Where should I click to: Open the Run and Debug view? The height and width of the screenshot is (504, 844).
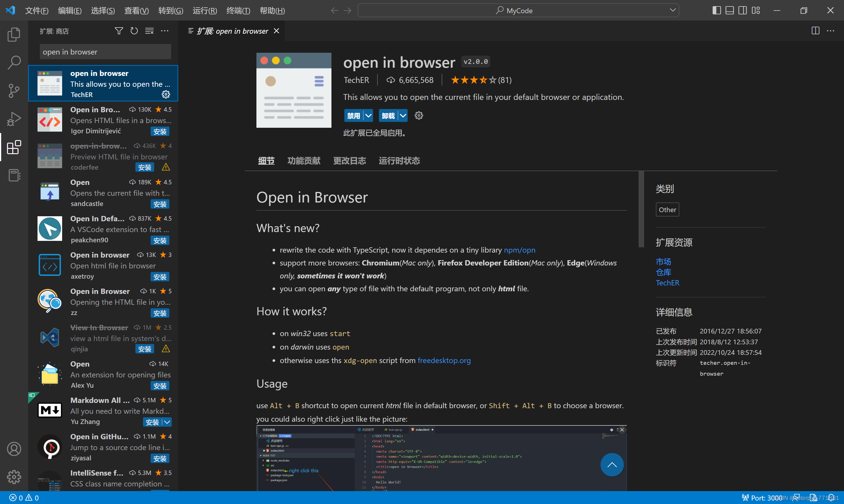(x=14, y=119)
